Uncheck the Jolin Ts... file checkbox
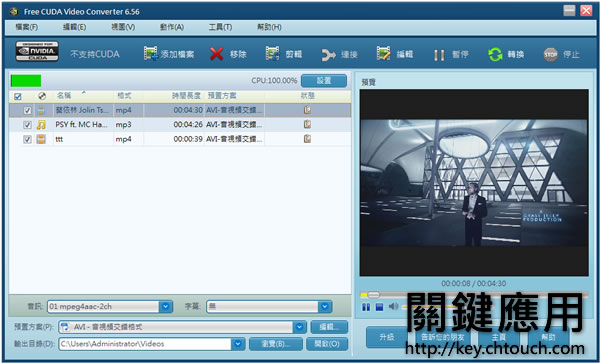 coord(27,110)
